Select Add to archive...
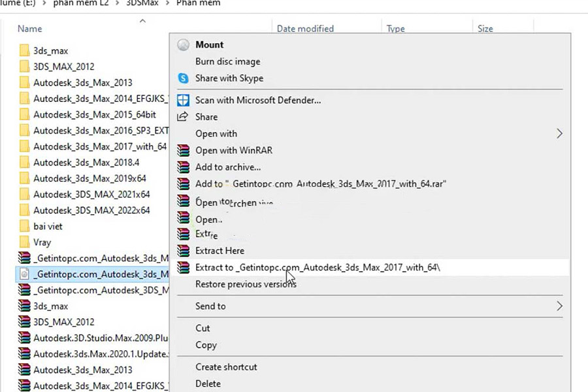The width and height of the screenshot is (588, 392). click(x=228, y=167)
